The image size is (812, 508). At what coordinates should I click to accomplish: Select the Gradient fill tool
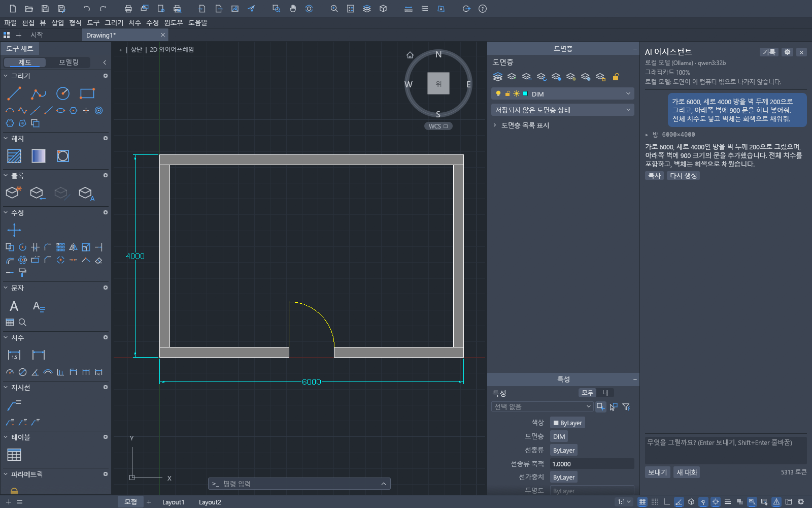(x=39, y=156)
